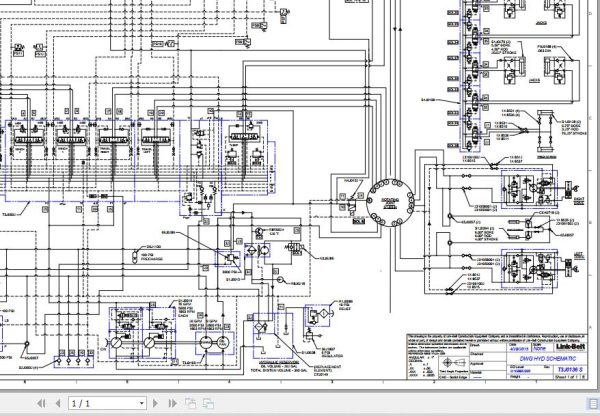Go to the first page

coord(41,403)
